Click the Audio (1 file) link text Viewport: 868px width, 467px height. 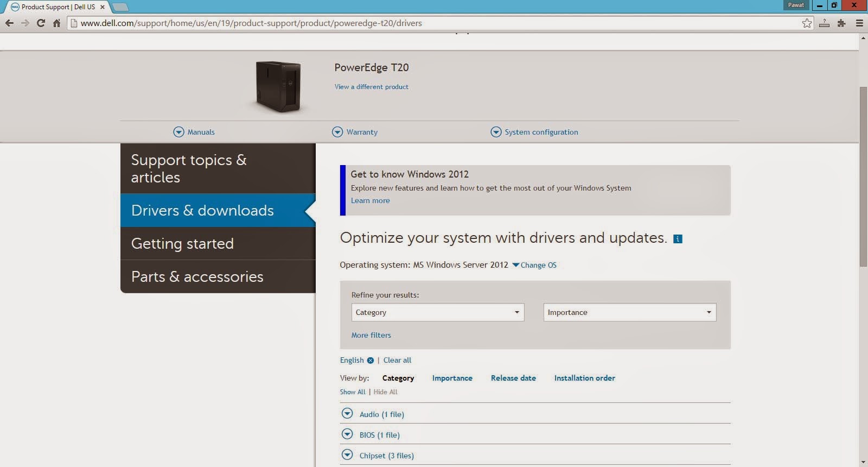pos(382,414)
